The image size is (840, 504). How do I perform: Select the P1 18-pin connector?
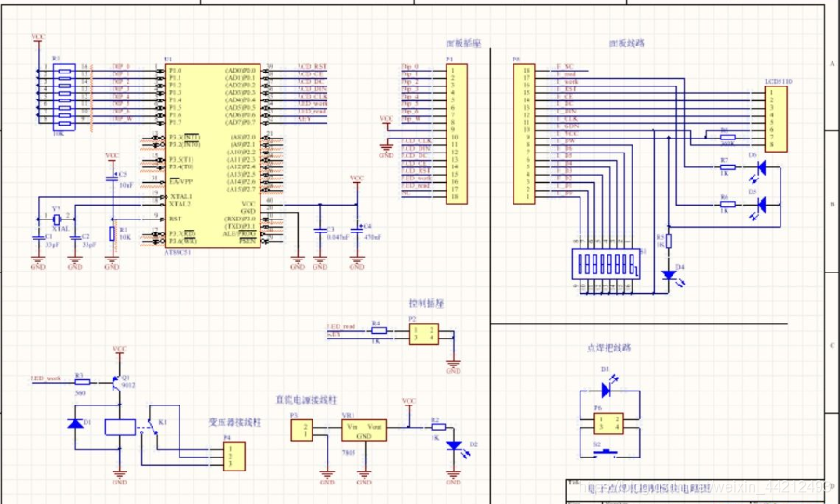457,134
